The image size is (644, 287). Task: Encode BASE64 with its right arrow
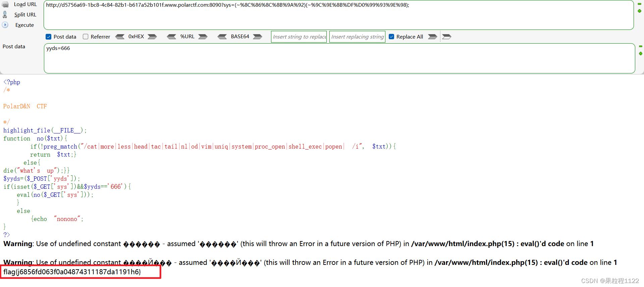point(258,37)
